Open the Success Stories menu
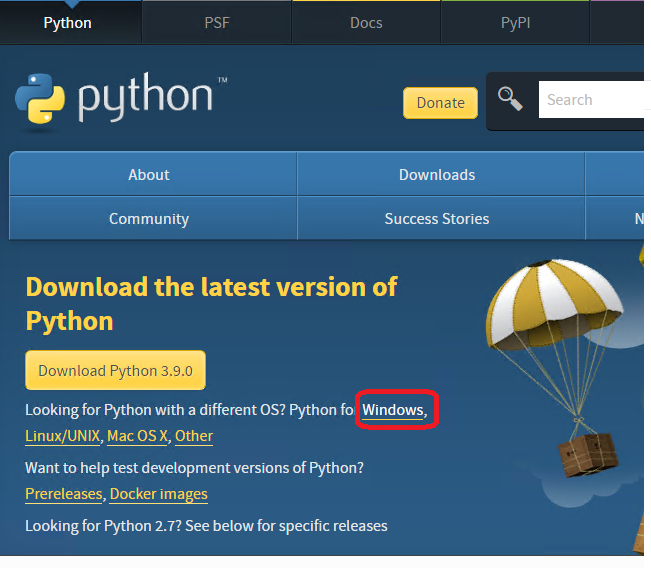The image size is (651, 568). 440,218
